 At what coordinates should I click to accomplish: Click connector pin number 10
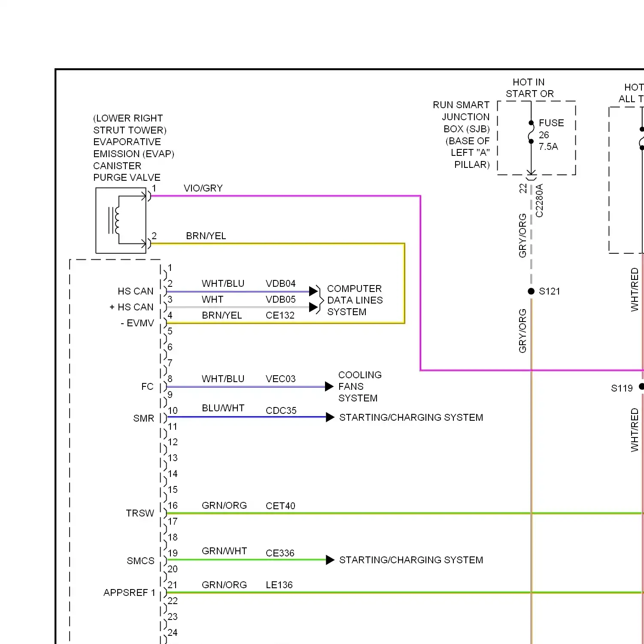[173, 410]
